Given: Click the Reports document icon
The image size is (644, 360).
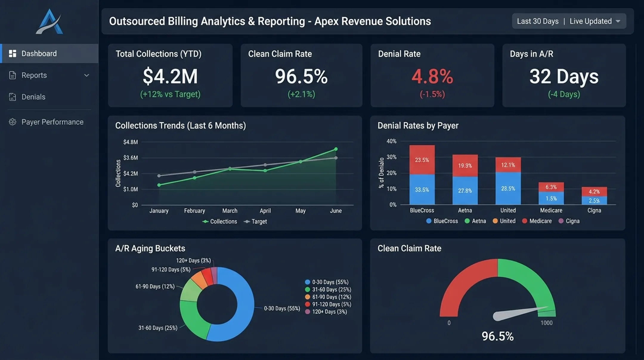Looking at the screenshot, I should click(13, 75).
